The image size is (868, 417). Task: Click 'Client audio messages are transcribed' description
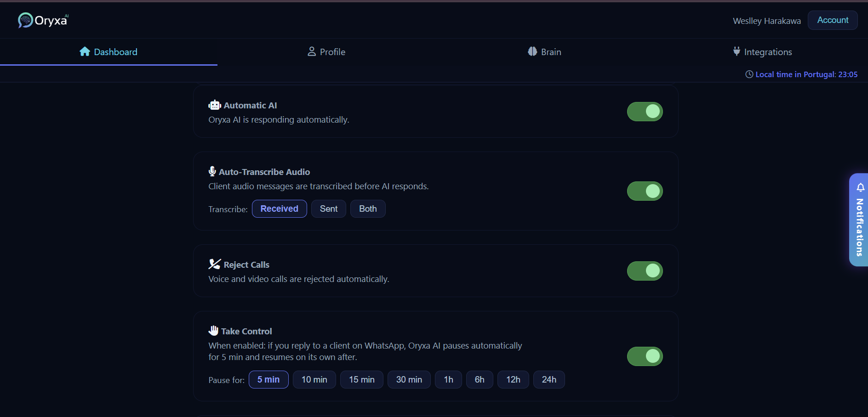pos(319,186)
